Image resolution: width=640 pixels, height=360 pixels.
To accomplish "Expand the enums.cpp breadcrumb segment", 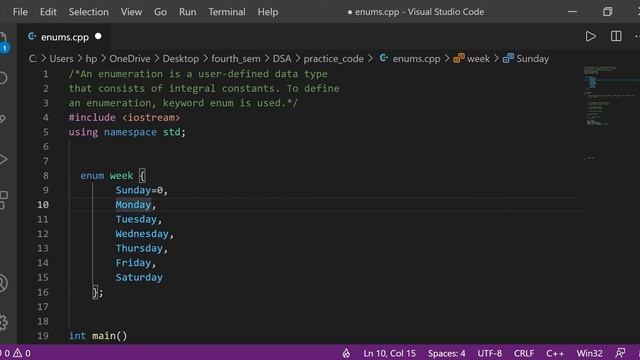I will tap(416, 59).
